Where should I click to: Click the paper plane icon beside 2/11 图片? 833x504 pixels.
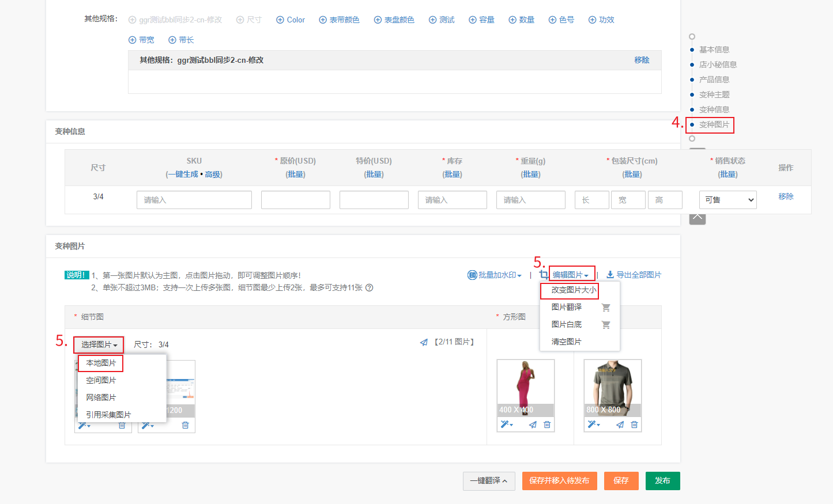424,342
